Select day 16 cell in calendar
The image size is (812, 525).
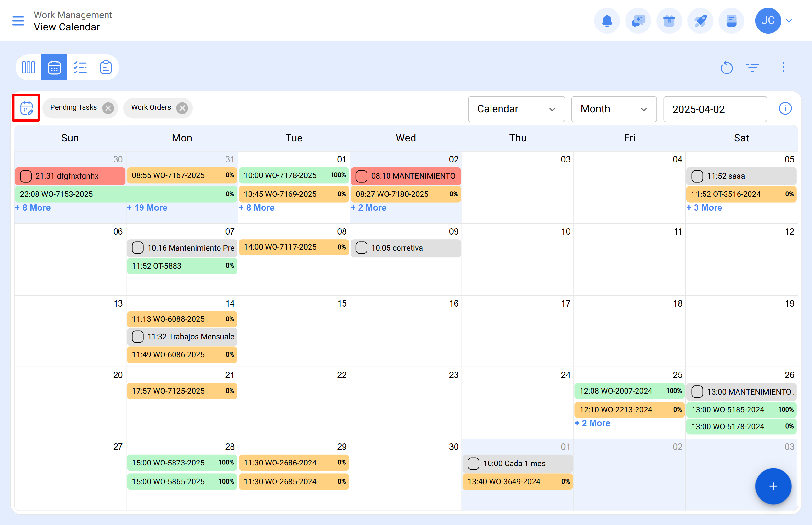click(x=406, y=331)
